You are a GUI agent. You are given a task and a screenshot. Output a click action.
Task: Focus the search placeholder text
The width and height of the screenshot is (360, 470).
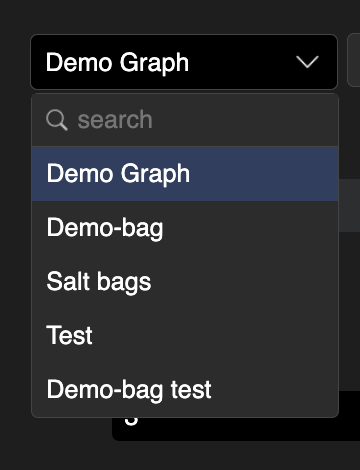[115, 120]
